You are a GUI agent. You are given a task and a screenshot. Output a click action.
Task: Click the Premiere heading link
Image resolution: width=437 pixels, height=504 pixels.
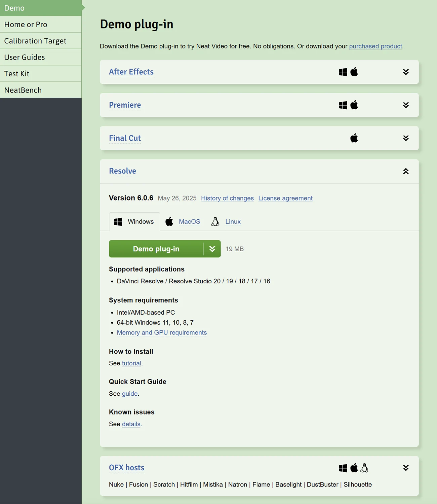click(125, 105)
